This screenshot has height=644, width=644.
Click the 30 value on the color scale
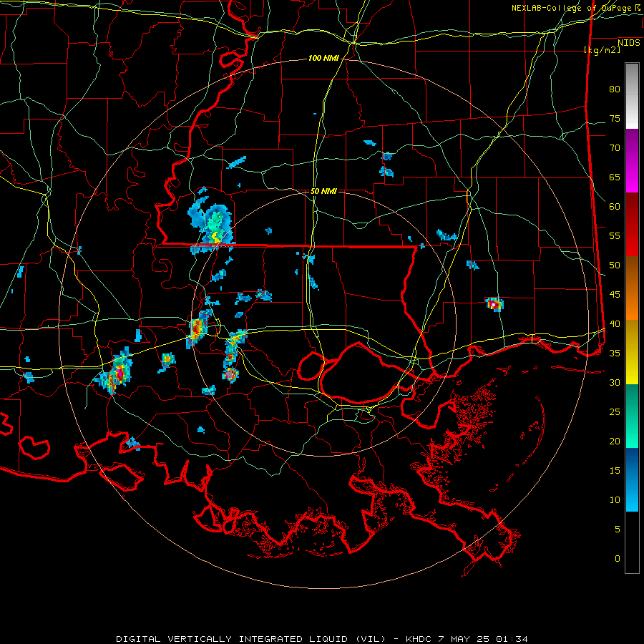click(x=615, y=382)
